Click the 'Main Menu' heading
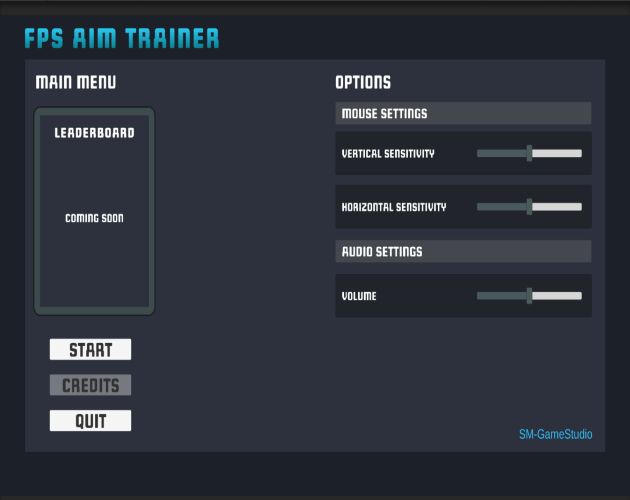The image size is (630, 500). (x=76, y=82)
